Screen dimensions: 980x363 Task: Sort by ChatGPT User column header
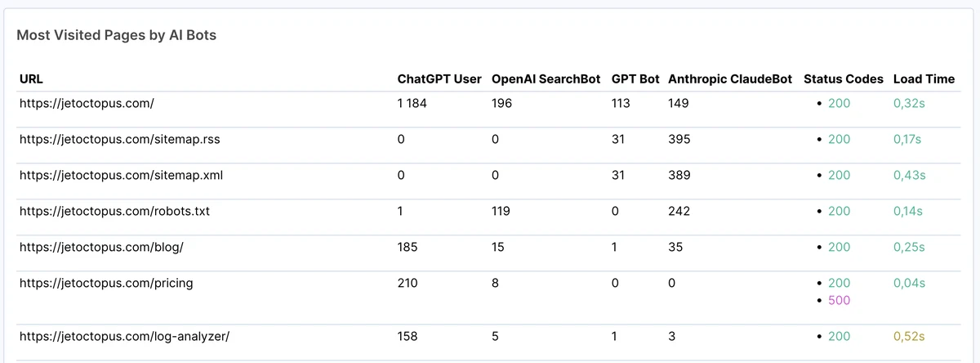pos(439,79)
